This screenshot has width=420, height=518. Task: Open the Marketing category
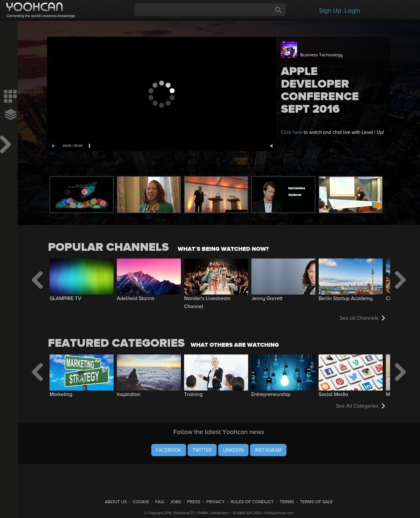click(x=82, y=372)
